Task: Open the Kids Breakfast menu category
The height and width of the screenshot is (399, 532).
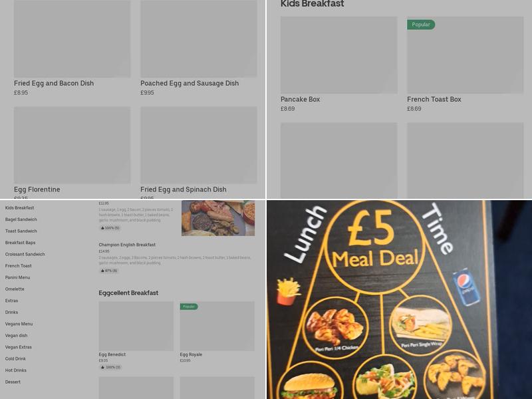Action: point(19,207)
